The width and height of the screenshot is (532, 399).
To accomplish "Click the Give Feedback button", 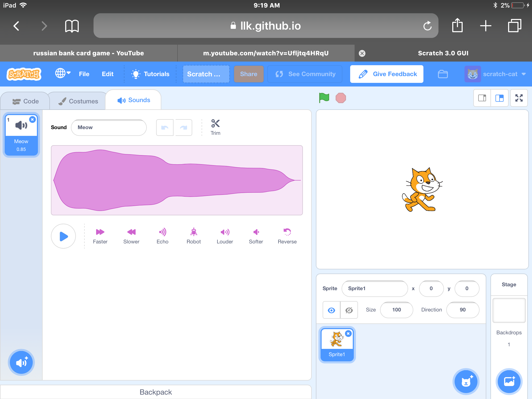I will [387, 74].
